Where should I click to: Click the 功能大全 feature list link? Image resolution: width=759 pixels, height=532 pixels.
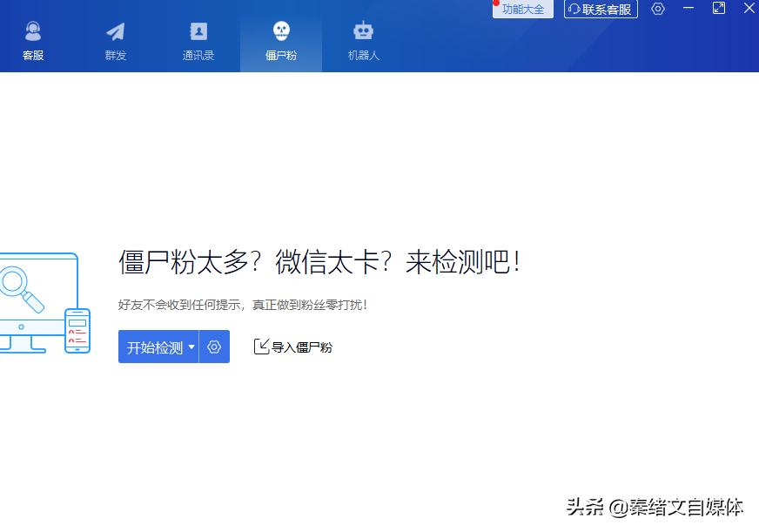pos(522,9)
